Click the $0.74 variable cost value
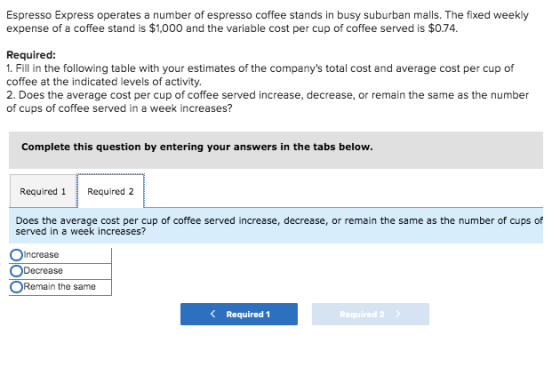 (442, 29)
